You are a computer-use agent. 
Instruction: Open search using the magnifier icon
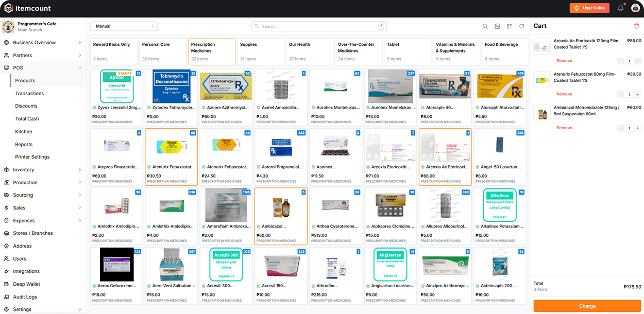pyautogui.click(x=485, y=26)
